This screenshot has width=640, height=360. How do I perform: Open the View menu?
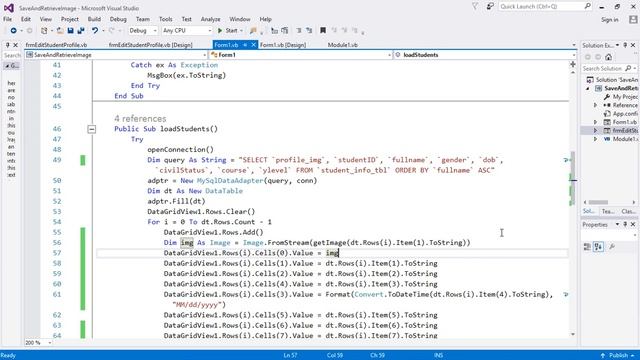pos(46,19)
